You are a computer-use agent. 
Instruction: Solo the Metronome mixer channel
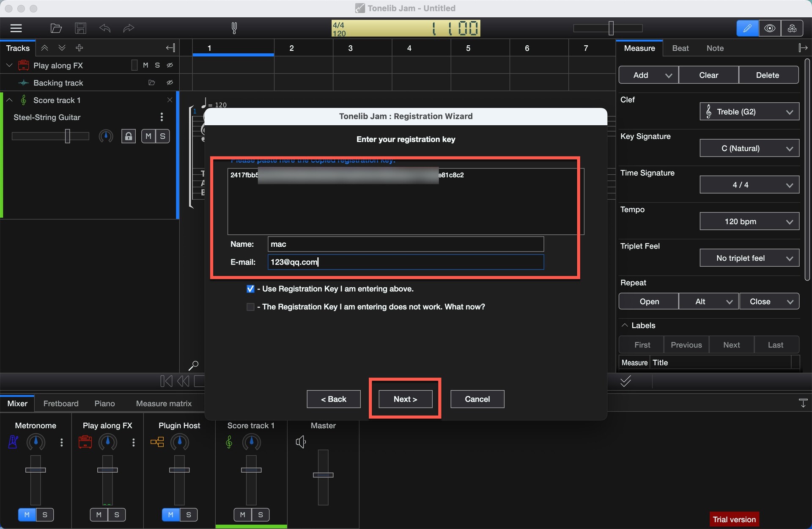(x=45, y=515)
